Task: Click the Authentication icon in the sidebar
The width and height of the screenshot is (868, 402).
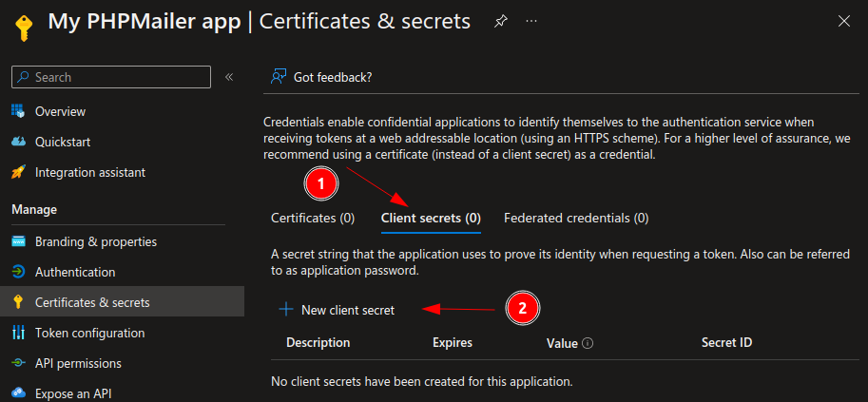Action: click(18, 272)
